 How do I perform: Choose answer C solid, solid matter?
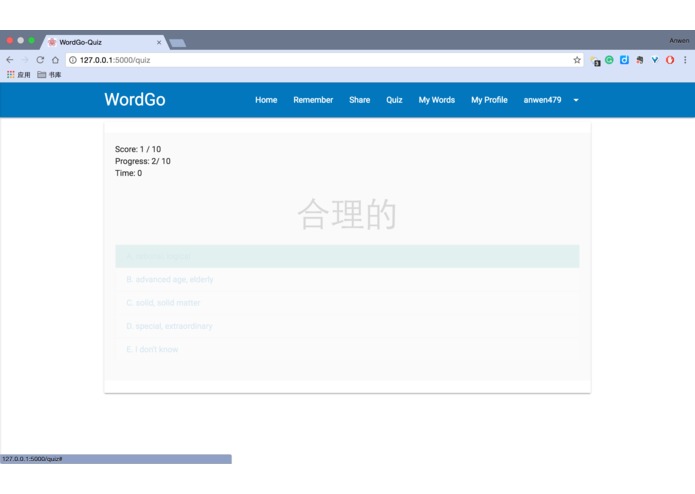pyautogui.click(x=347, y=303)
